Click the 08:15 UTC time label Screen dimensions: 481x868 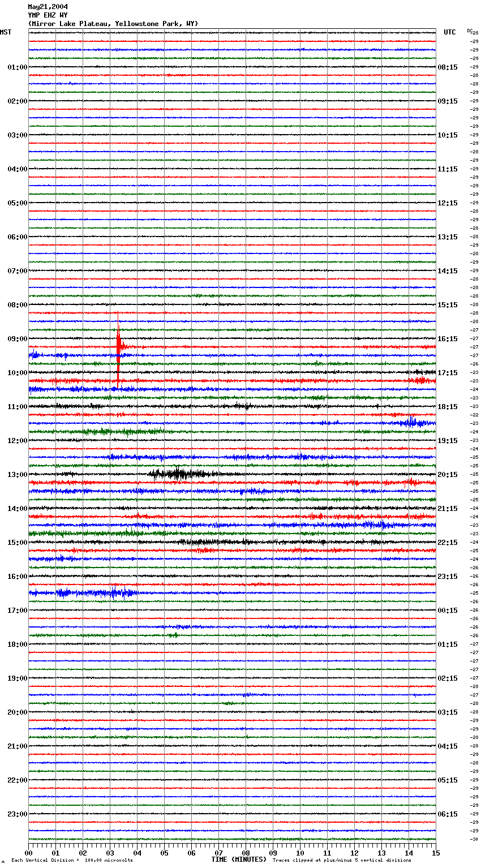tap(448, 67)
